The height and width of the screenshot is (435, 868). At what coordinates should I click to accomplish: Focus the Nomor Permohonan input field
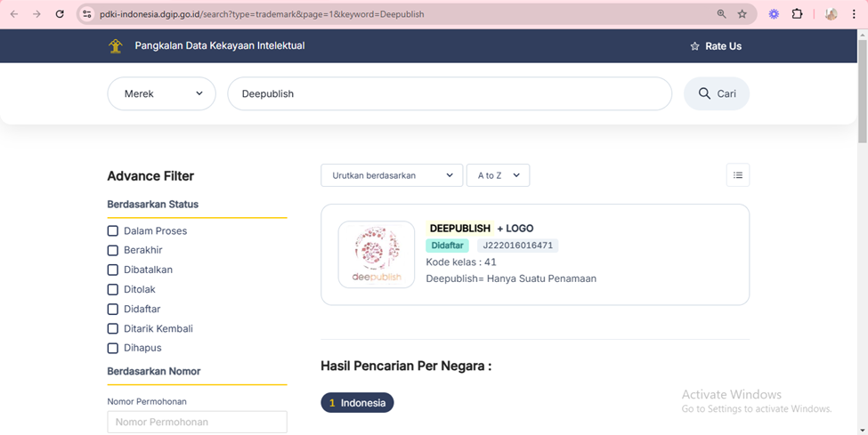[197, 422]
